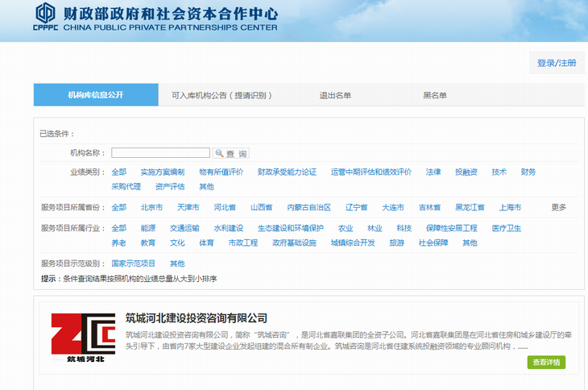Choose 国家示范项目 demonstration level
The height and width of the screenshot is (390, 588).
click(133, 263)
